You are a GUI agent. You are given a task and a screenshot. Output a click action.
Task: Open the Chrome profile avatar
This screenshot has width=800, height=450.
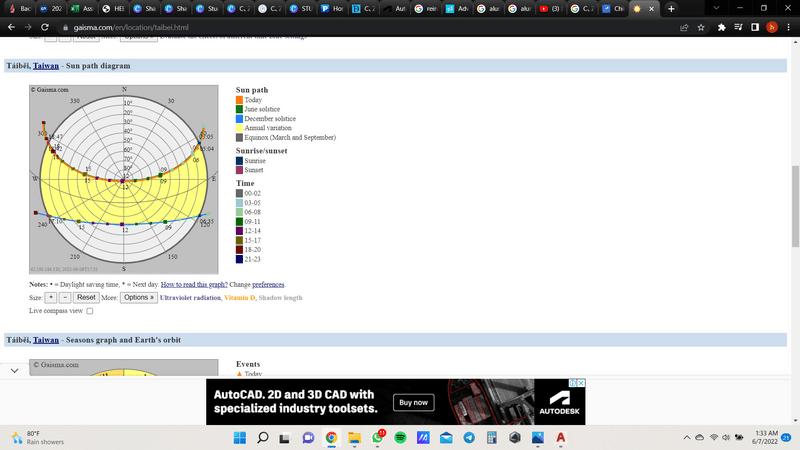pos(772,28)
